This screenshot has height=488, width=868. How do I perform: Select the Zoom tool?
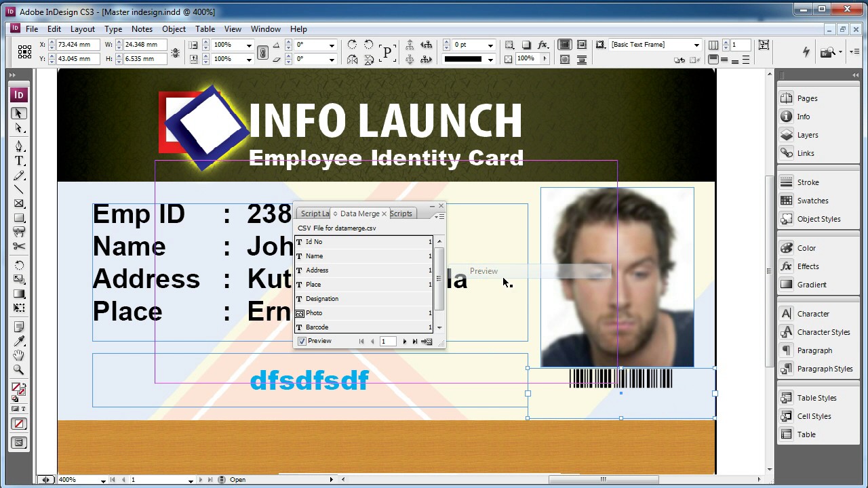19,369
